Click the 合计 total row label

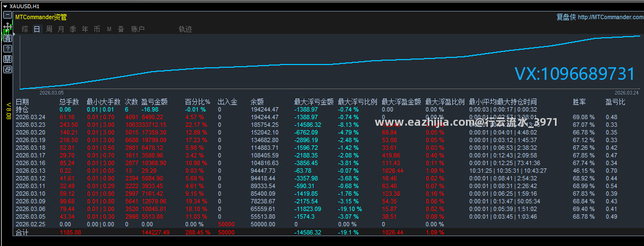point(22,233)
